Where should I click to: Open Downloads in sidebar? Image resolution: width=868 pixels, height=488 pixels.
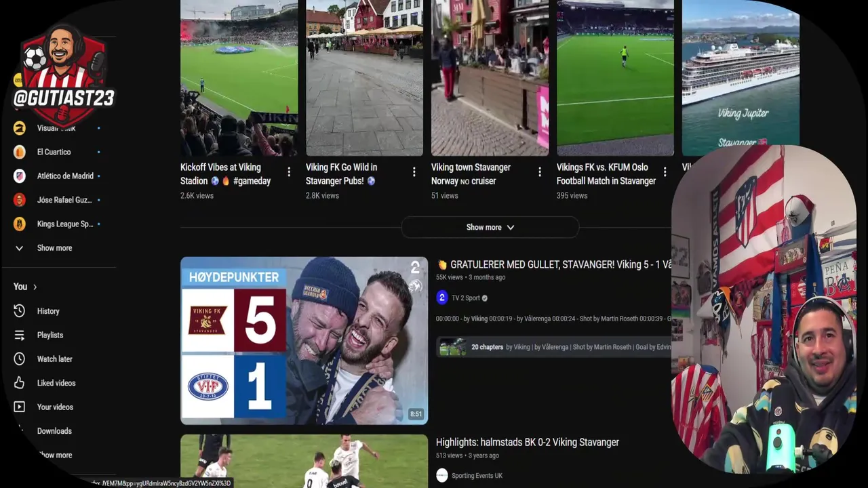click(54, 431)
